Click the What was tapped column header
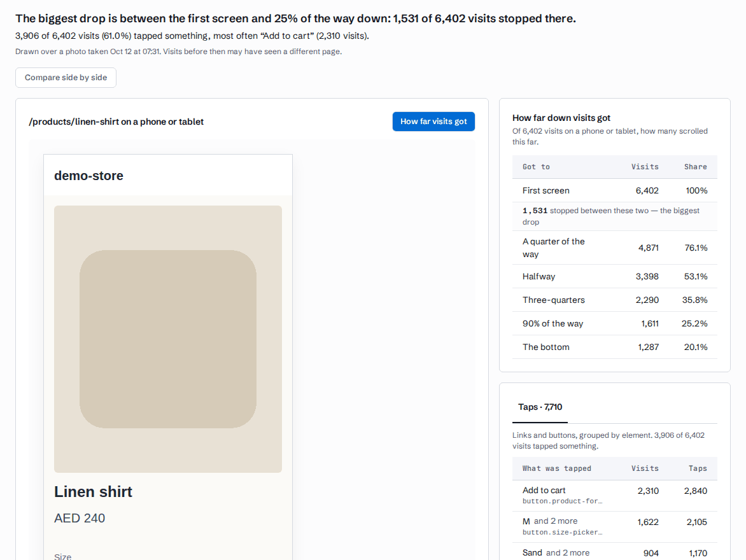This screenshot has height=560, width=746. click(557, 468)
